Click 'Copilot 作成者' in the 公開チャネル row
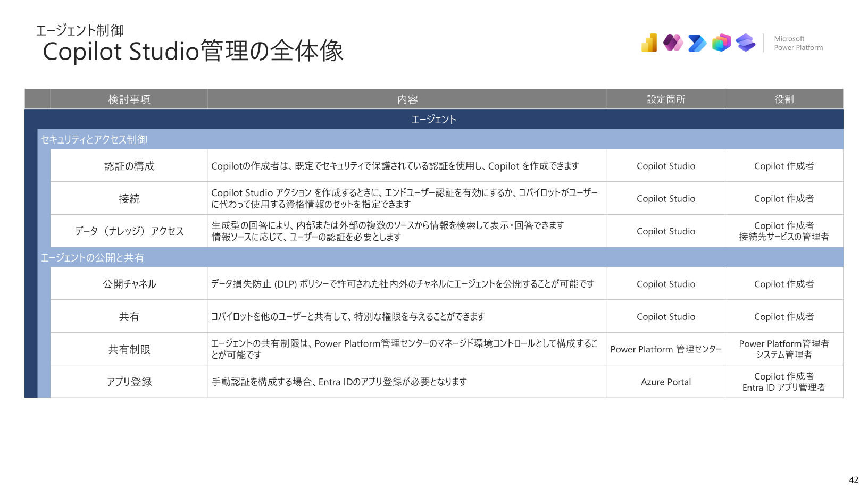The height and width of the screenshot is (488, 868). point(784,284)
